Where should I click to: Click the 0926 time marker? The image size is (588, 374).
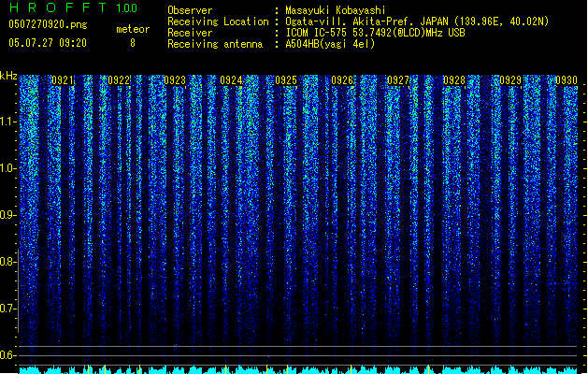[x=342, y=80]
